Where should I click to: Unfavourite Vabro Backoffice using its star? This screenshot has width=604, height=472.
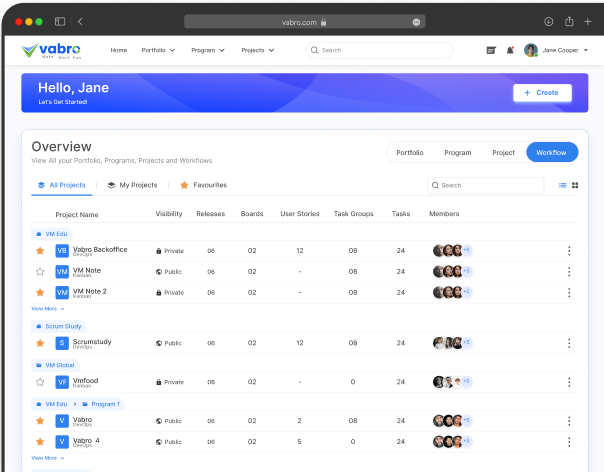pyautogui.click(x=40, y=251)
